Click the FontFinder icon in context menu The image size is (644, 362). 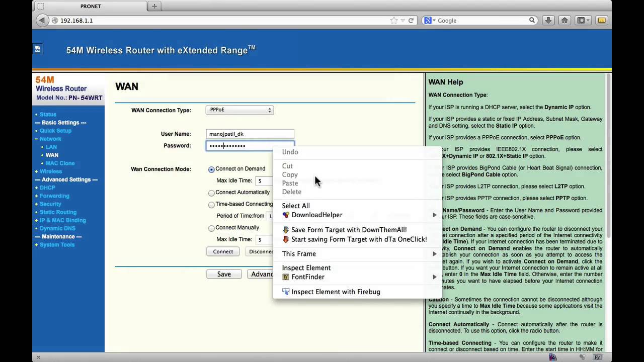(286, 277)
